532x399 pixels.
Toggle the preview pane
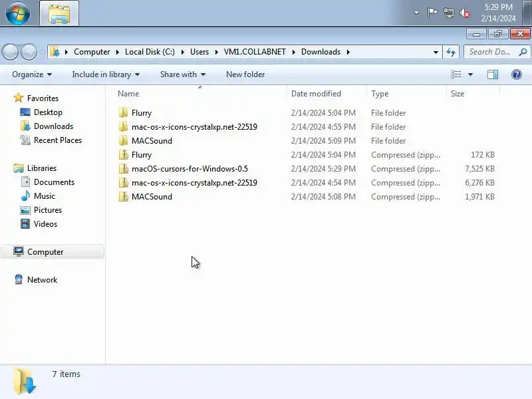(493, 74)
